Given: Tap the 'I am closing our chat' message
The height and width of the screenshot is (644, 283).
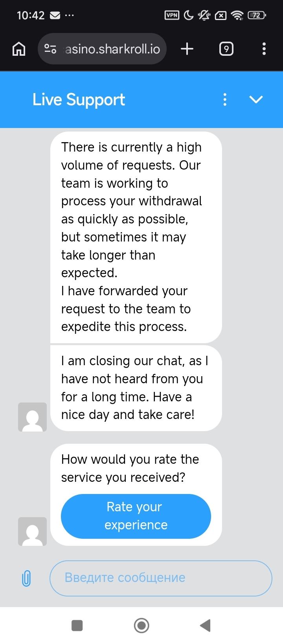Looking at the screenshot, I should (136, 388).
